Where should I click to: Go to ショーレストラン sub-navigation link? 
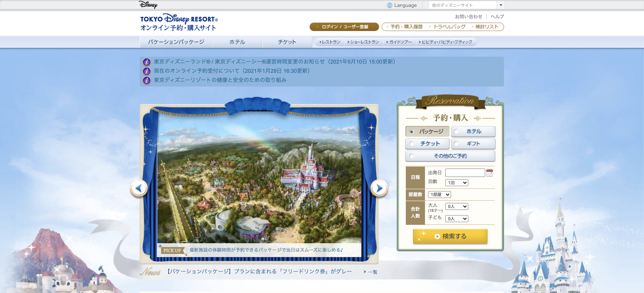(363, 42)
